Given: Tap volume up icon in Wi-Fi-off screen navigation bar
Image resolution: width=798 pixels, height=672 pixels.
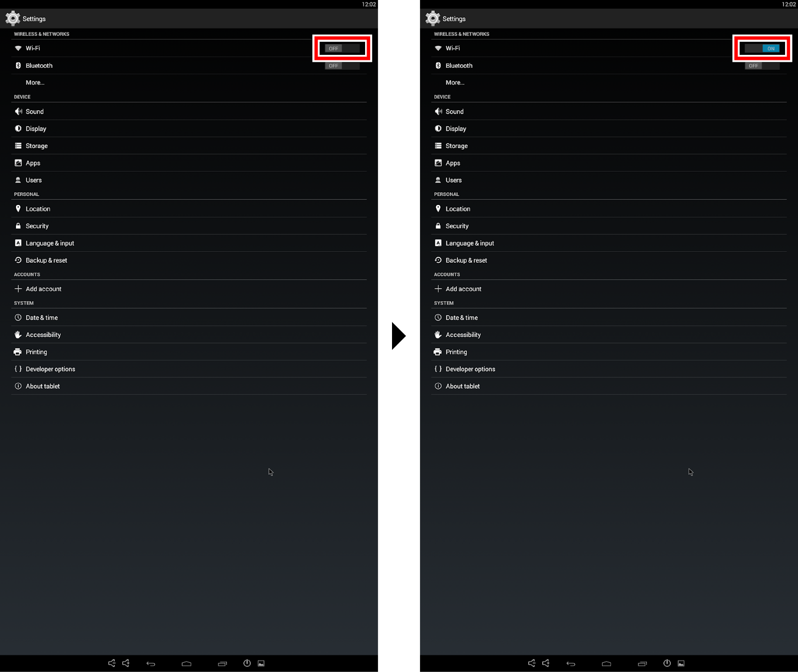Looking at the screenshot, I should click(x=126, y=663).
